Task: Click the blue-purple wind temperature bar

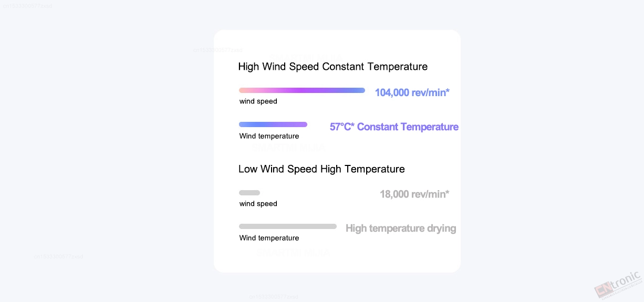Action: [273, 124]
